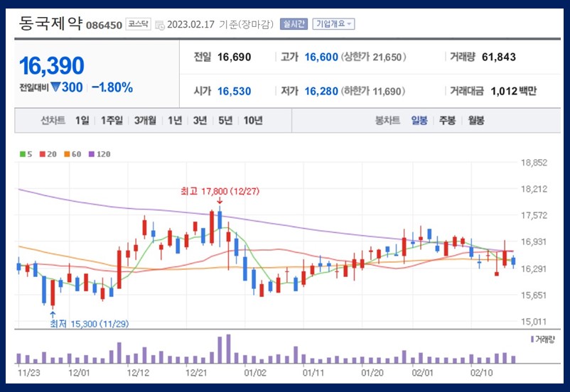The image size is (570, 392).
Task: Click the 18,212 price axis label
Action: coord(534,189)
